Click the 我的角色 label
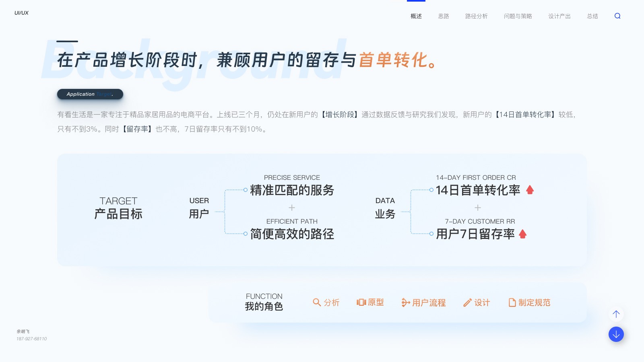 (264, 306)
